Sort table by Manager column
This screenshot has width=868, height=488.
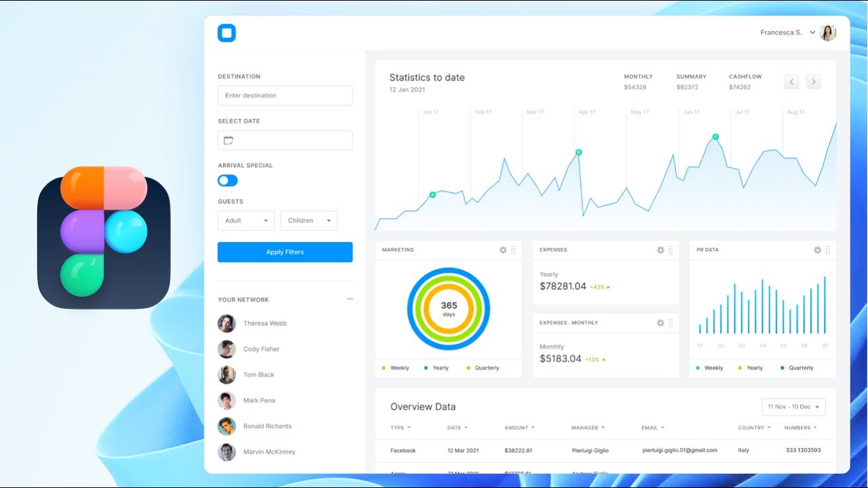click(588, 428)
